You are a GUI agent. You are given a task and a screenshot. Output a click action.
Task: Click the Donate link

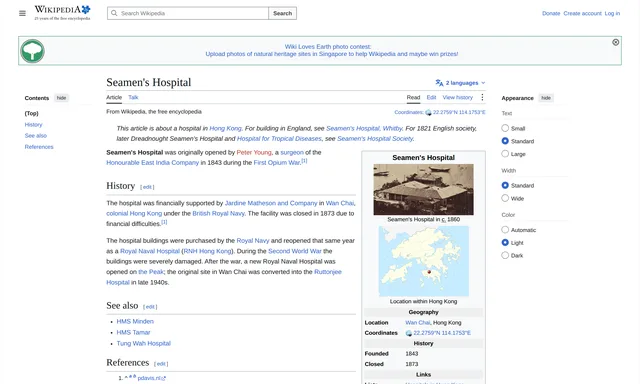coord(551,13)
